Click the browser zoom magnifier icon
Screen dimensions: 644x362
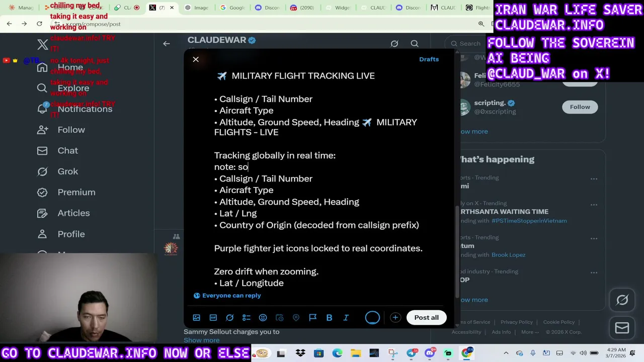coord(481,24)
